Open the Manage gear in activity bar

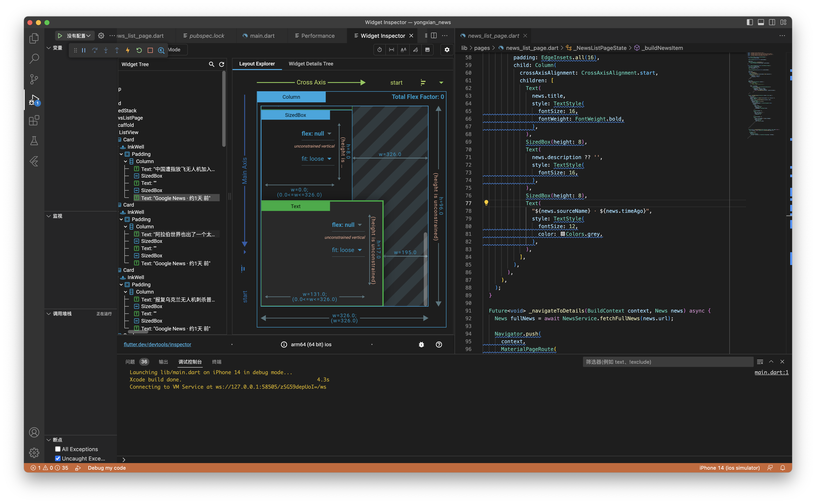pyautogui.click(x=34, y=453)
